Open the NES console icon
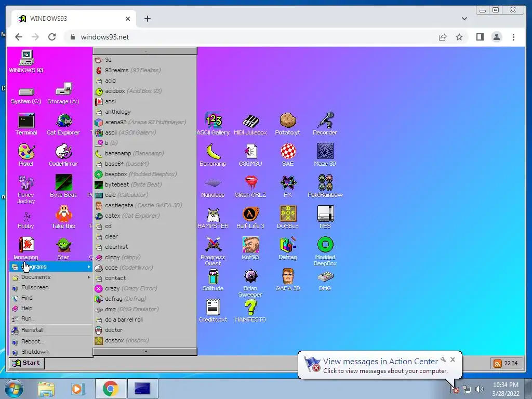The image size is (532, 399). click(x=325, y=218)
